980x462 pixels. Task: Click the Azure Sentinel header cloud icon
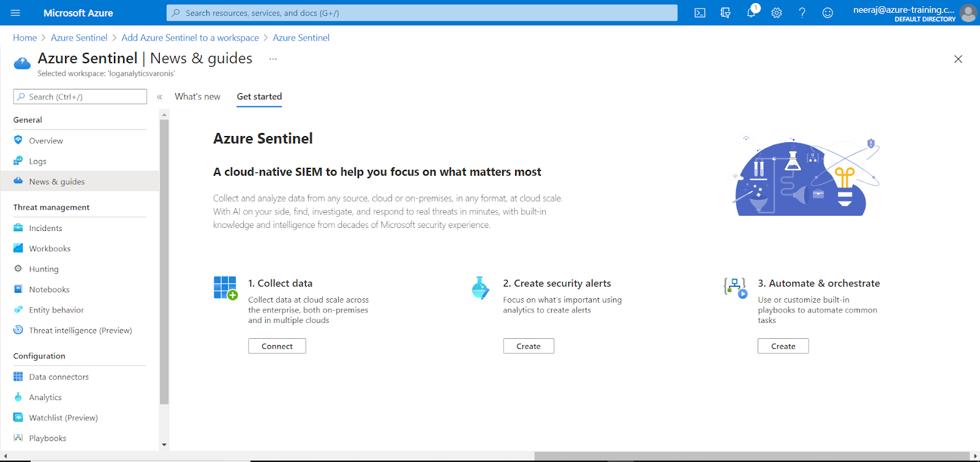tap(22, 63)
